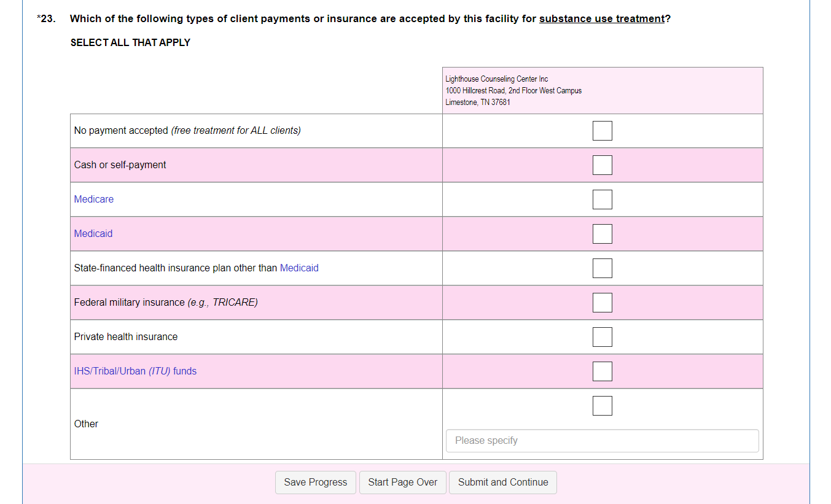Viewport: 831px width, 504px height.
Task: Click Submit and Continue
Action: pyautogui.click(x=502, y=483)
